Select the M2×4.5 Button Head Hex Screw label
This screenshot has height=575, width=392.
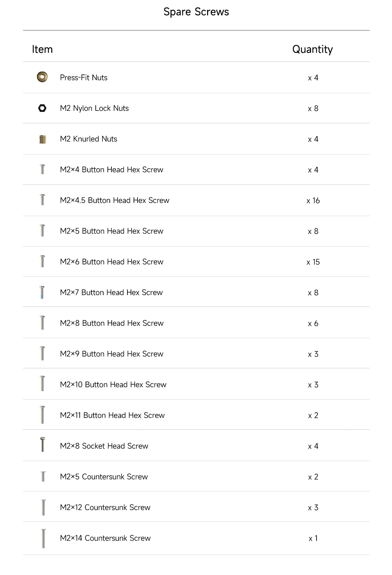(x=115, y=200)
